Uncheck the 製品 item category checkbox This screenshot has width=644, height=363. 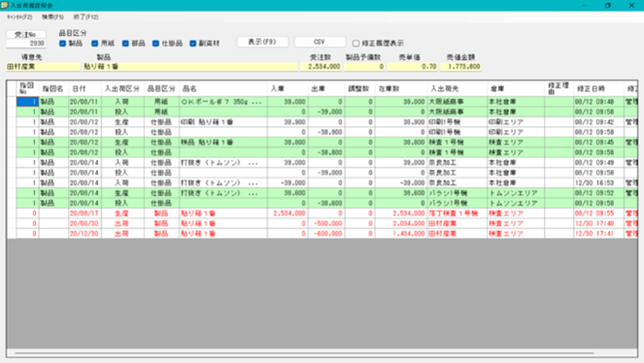63,43
